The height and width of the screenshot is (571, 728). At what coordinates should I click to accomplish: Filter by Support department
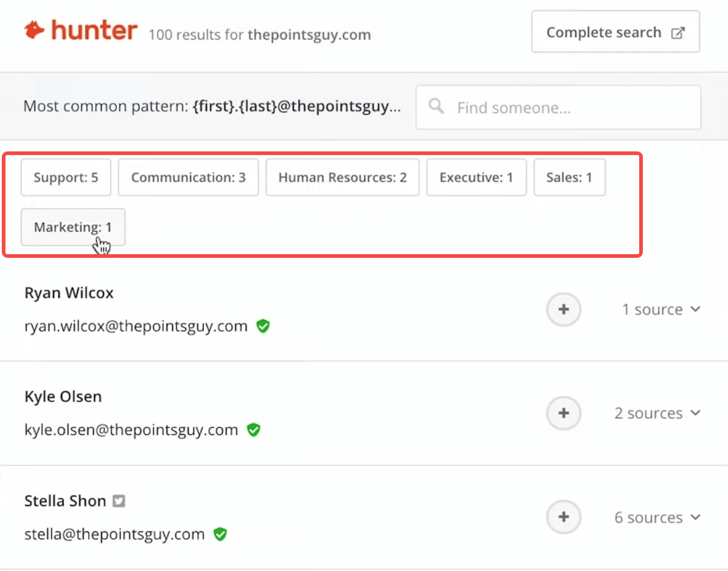[66, 178]
